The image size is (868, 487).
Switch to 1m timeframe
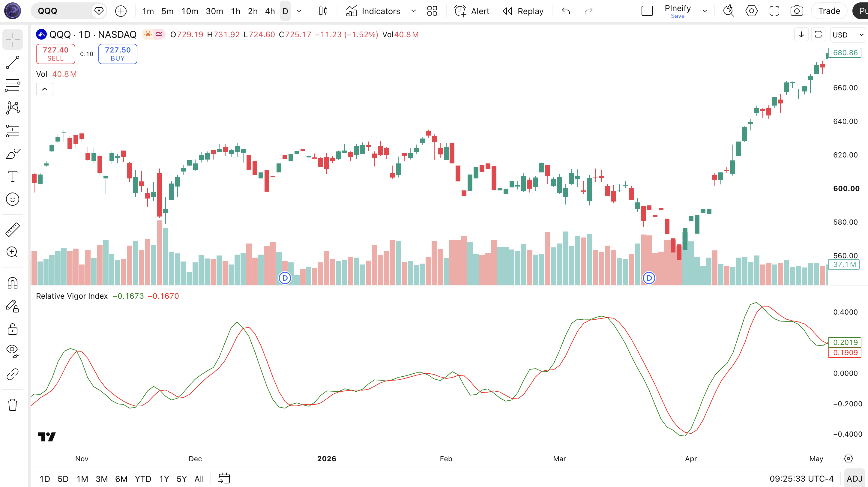coord(148,11)
